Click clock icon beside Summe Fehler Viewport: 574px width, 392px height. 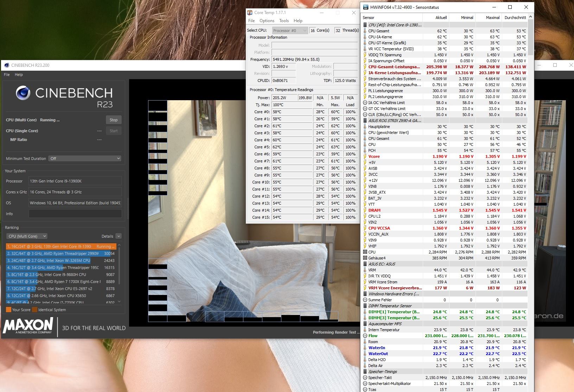(365, 300)
